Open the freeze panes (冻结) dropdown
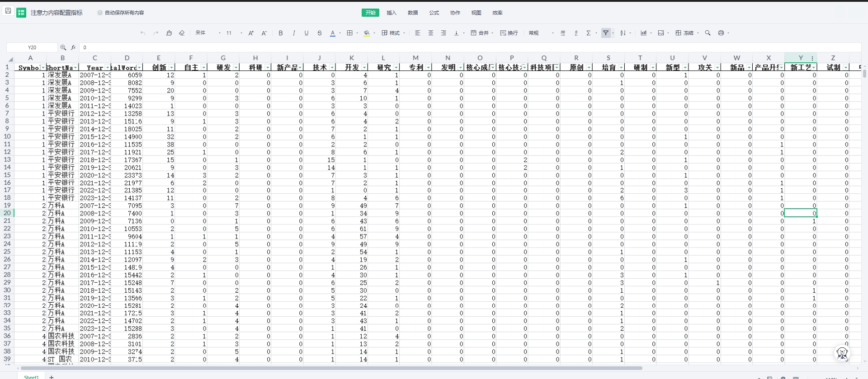 point(687,33)
